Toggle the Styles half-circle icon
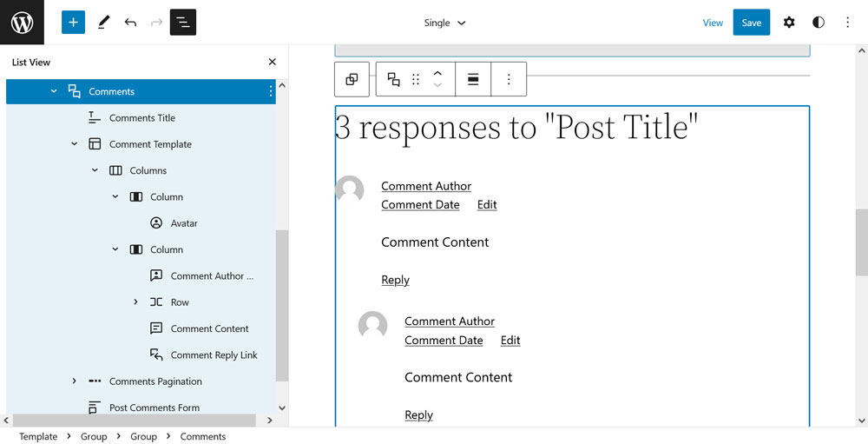The width and height of the screenshot is (868, 444). 819,23
